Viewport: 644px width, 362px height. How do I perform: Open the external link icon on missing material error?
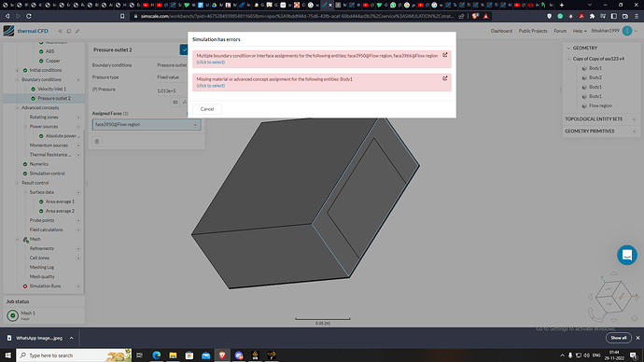(445, 78)
